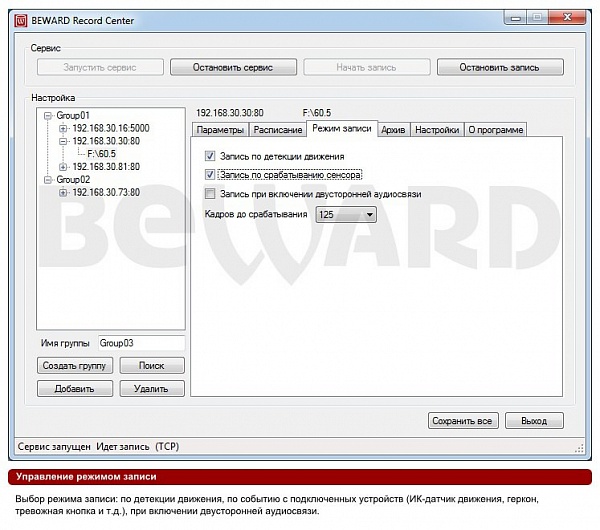Close the BEWARD Record Center window

point(567,18)
